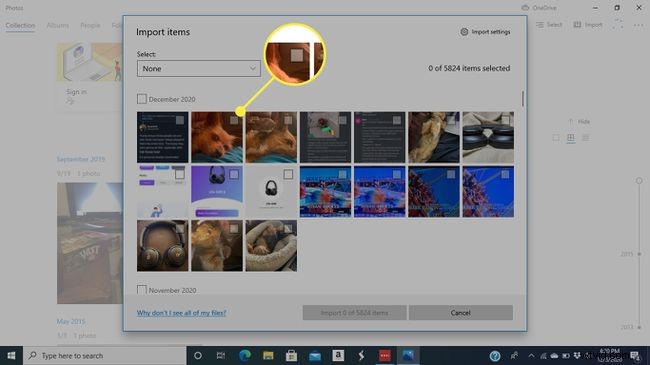The image size is (650, 365).
Task: Launch Microsoft Edge from taskbar
Action: (245, 355)
